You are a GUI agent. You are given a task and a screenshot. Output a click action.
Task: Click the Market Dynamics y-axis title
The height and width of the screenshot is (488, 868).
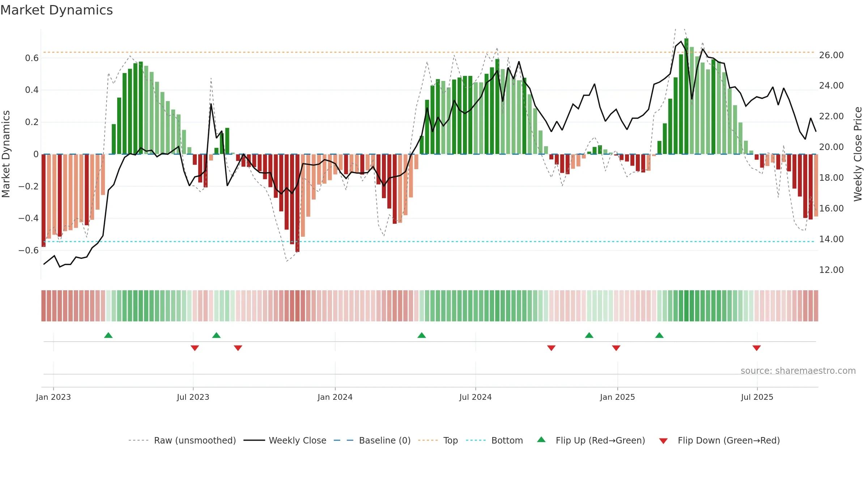point(6,154)
